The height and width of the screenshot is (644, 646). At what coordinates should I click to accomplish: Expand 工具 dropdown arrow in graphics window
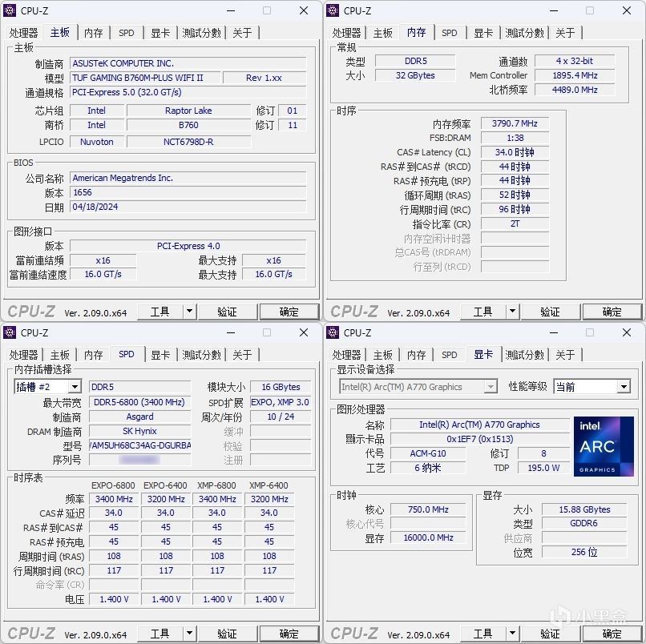click(x=512, y=634)
